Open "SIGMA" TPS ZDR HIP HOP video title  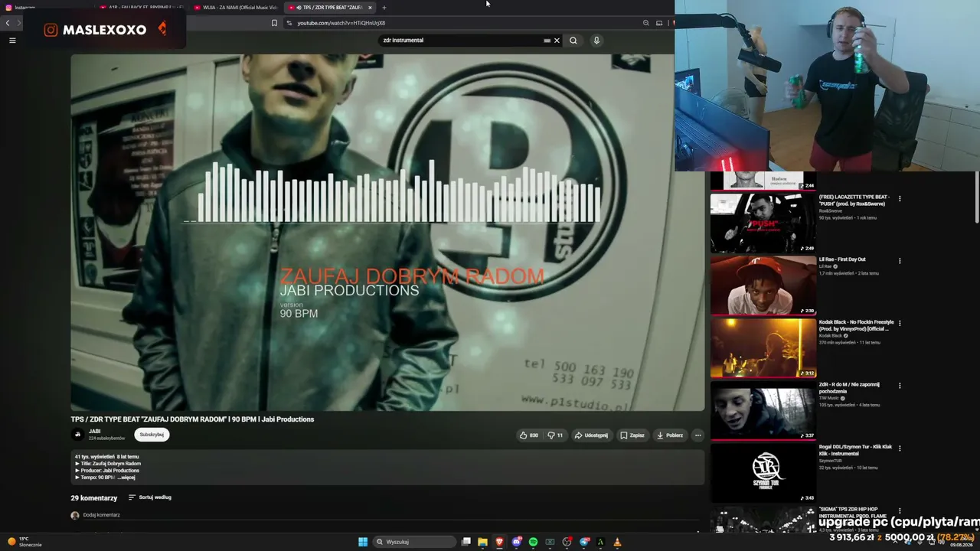coord(853,513)
